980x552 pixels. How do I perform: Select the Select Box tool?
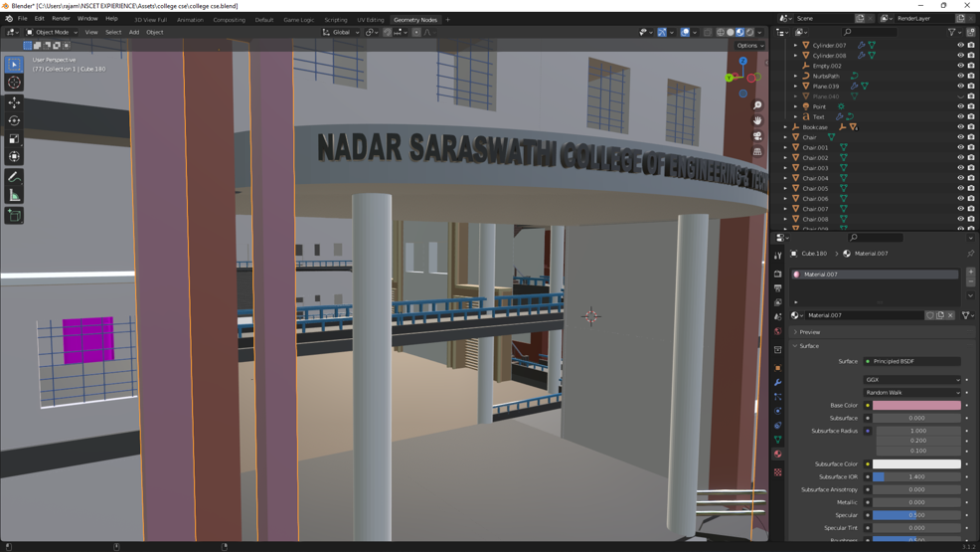tap(14, 65)
